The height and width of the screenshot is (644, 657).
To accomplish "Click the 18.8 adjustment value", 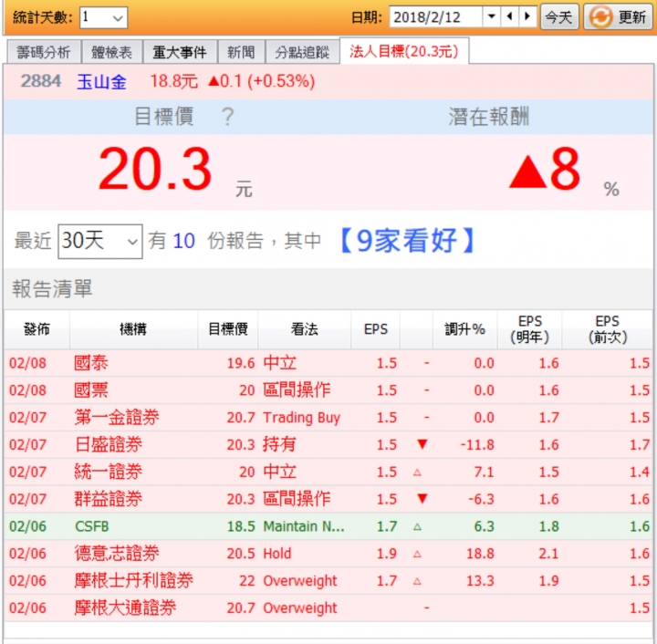I will 481,554.
